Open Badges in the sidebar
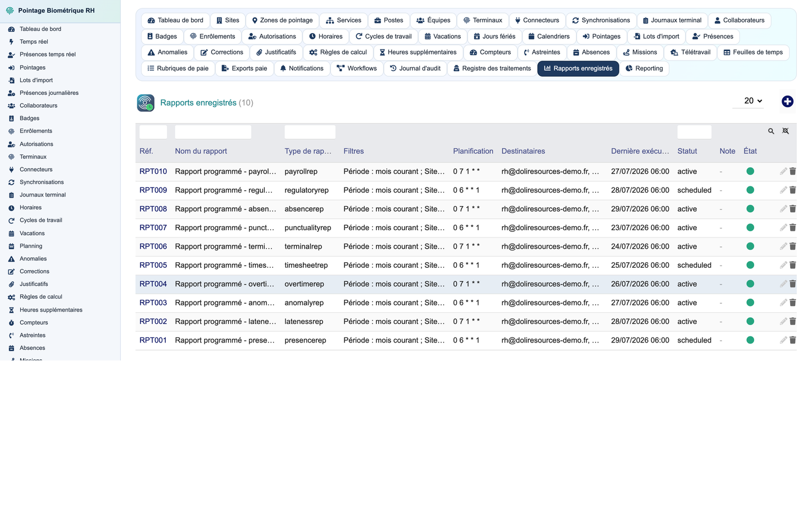The image size is (812, 507). 29,118
